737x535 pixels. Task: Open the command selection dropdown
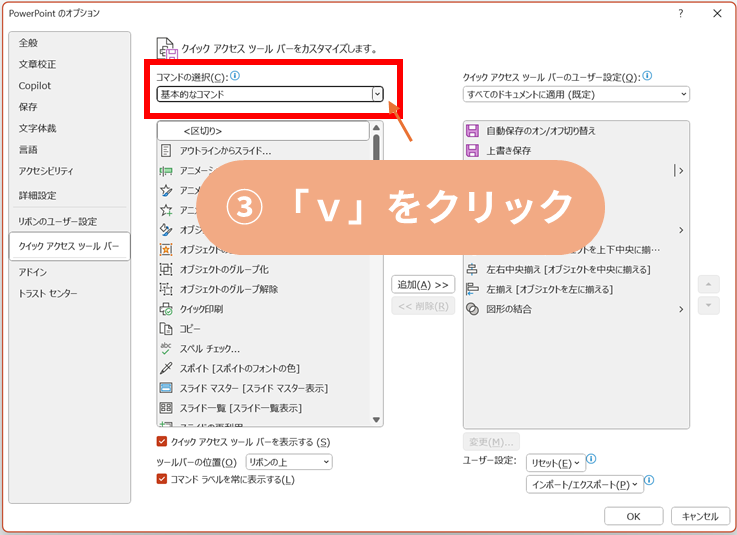377,94
